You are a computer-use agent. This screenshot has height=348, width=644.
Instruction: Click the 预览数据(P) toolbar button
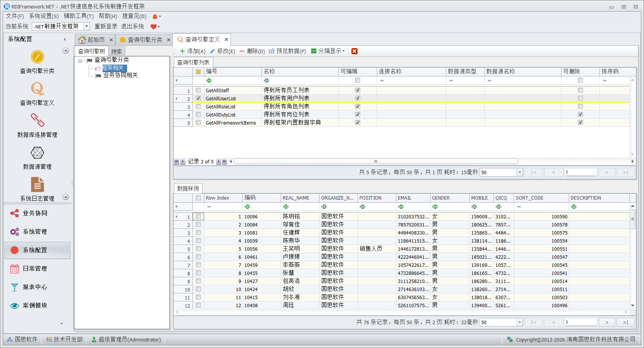tap(287, 51)
